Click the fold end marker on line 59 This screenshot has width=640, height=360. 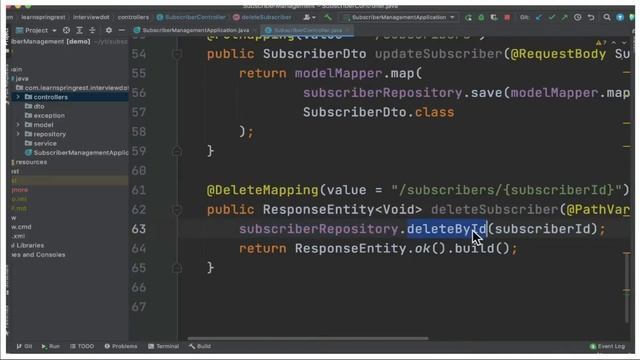(177, 151)
